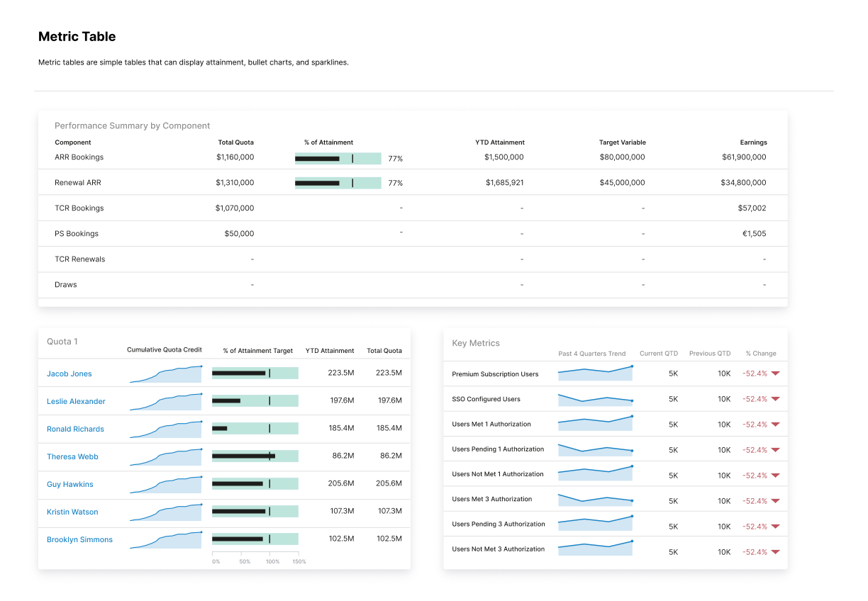Open Kristin Watson link
The image size is (868, 601).
point(72,512)
